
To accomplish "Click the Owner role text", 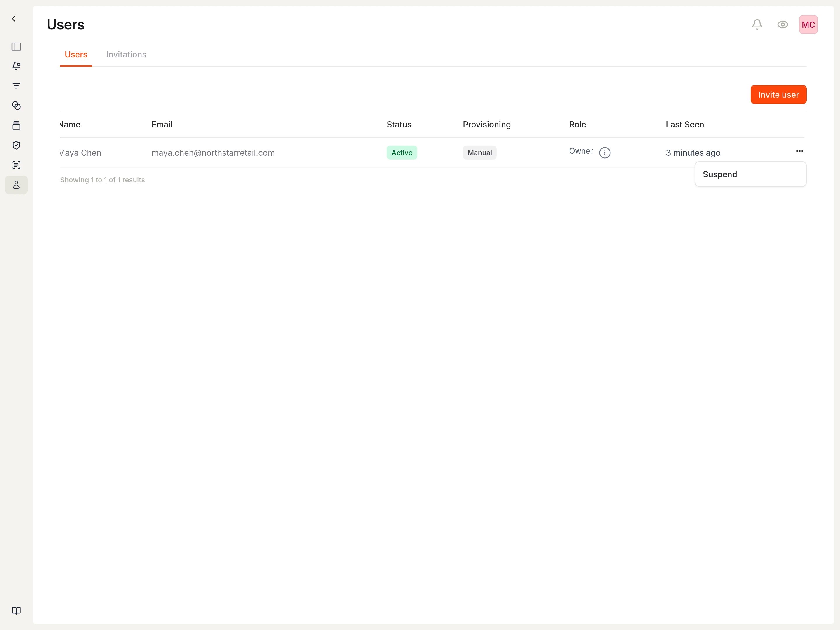I will [581, 151].
